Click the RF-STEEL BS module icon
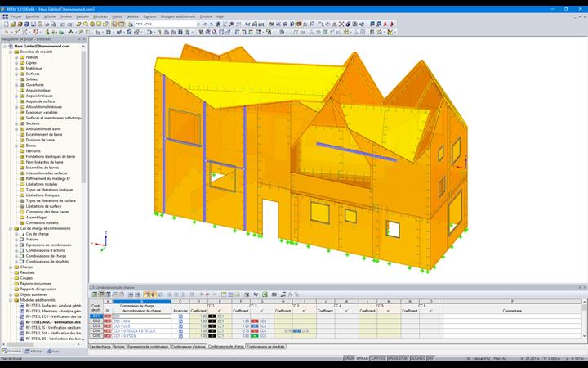Viewport: 588px width, 368px height. 22,339
